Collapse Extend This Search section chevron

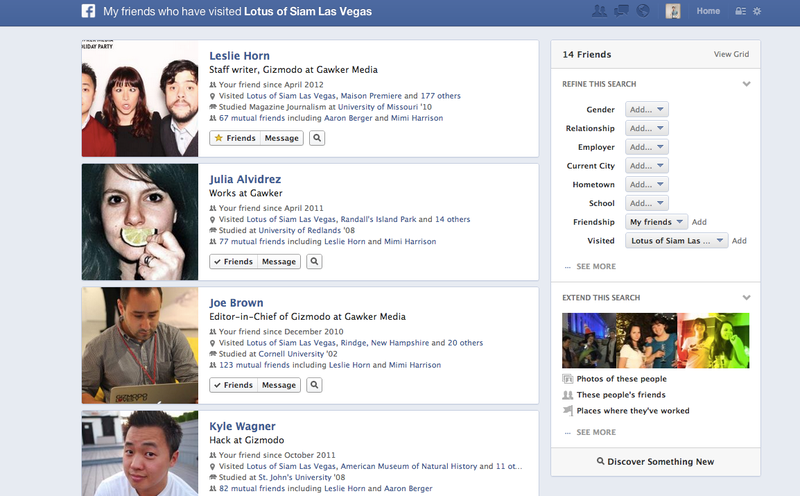coord(746,297)
